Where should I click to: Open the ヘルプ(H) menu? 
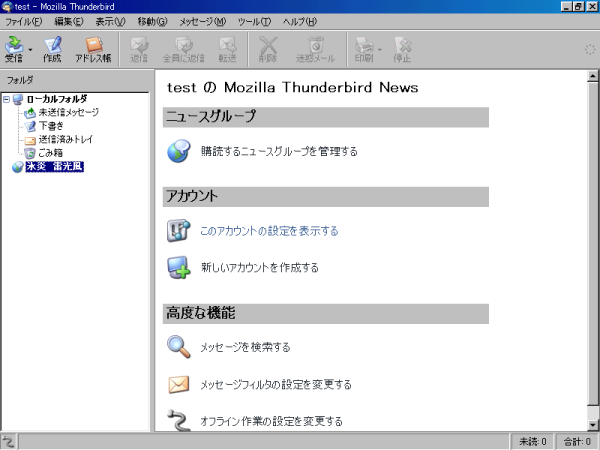tap(300, 22)
